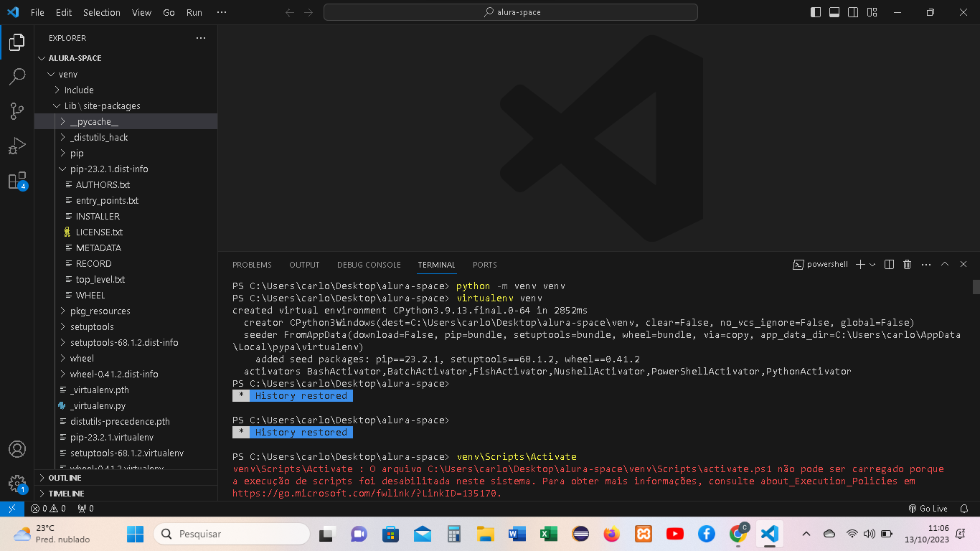Open Excel from the taskbar

549,534
